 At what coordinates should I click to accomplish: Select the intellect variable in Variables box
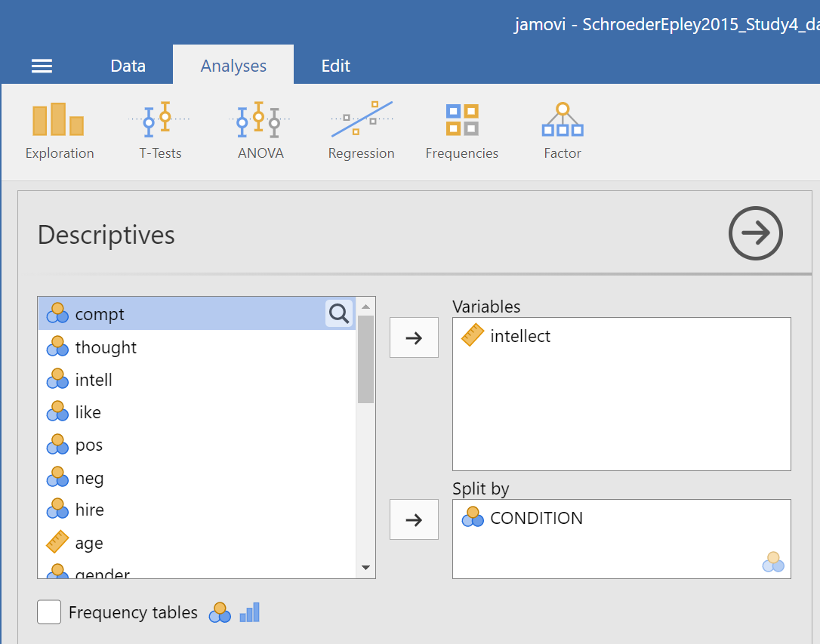(519, 336)
